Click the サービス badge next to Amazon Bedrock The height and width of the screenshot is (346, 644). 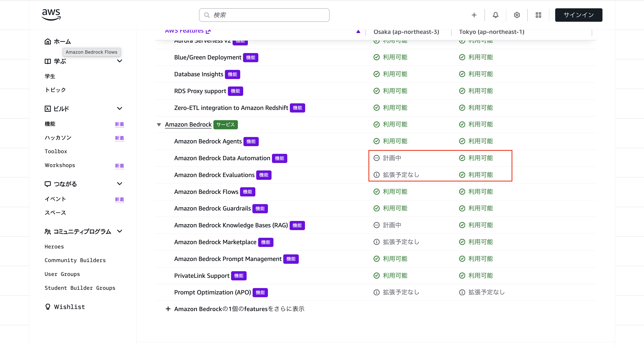click(225, 125)
